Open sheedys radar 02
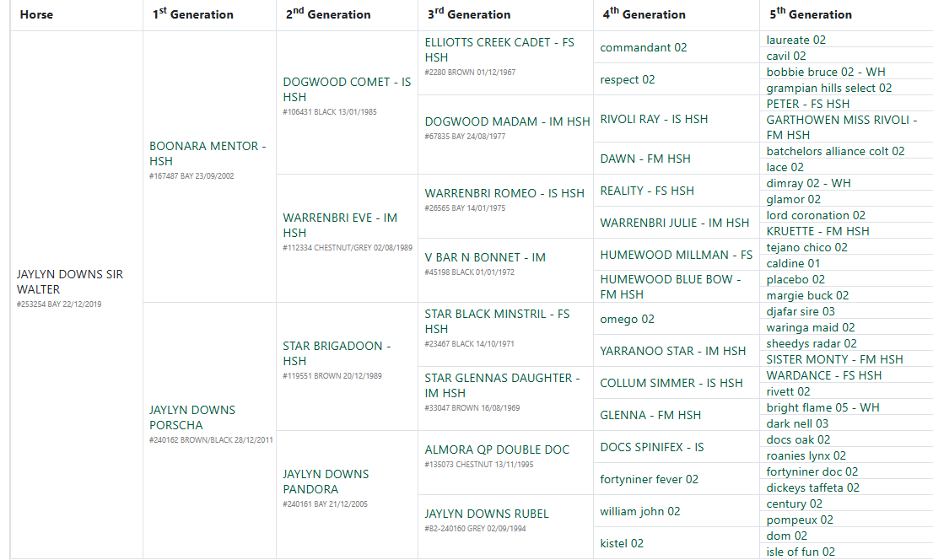This screenshot has height=560, width=933. (811, 343)
